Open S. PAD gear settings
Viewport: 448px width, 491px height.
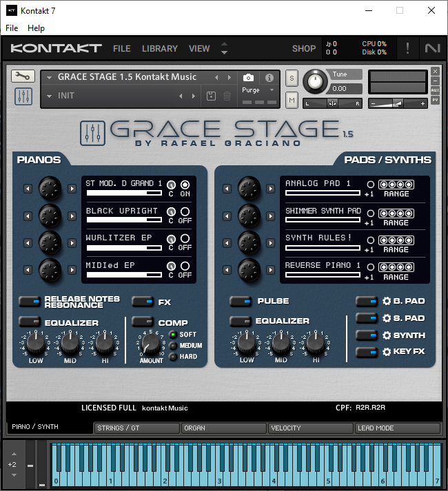(387, 318)
